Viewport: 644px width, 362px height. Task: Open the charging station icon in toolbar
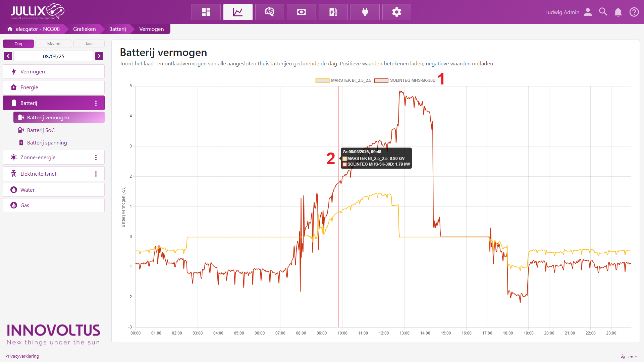click(333, 12)
